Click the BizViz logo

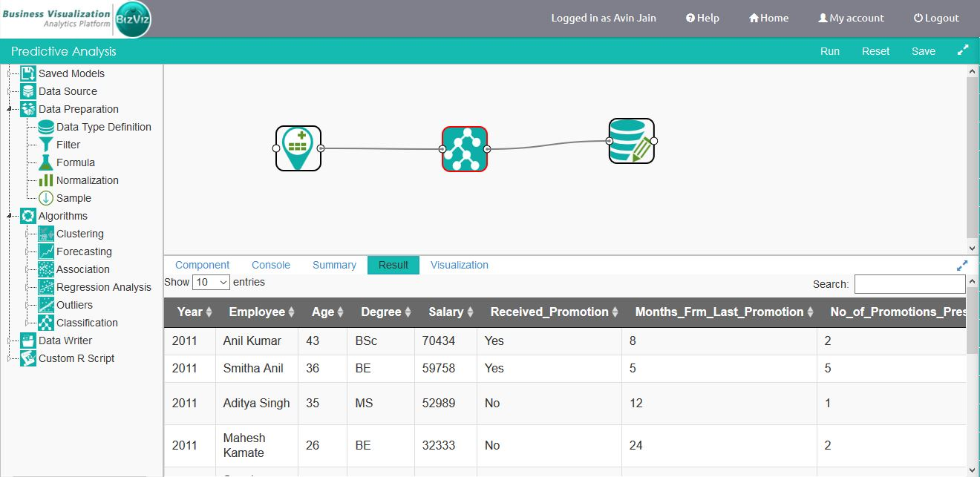click(134, 19)
